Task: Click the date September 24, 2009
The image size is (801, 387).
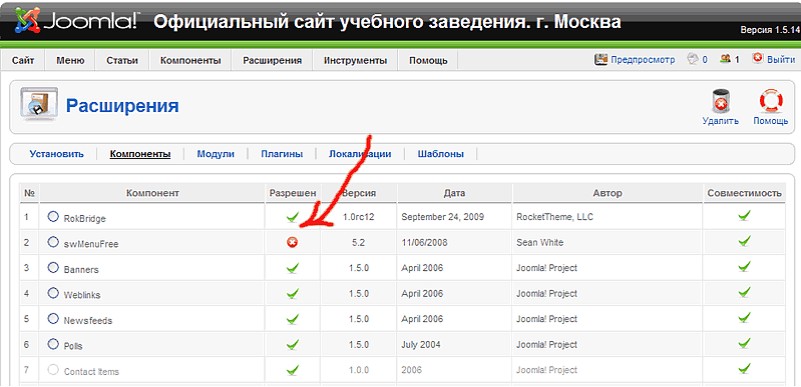Action: point(442,217)
